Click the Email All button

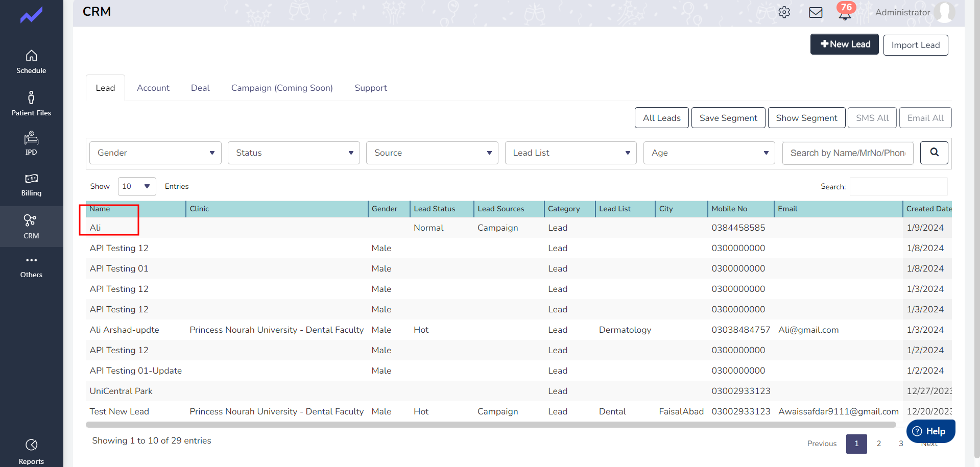(x=925, y=118)
